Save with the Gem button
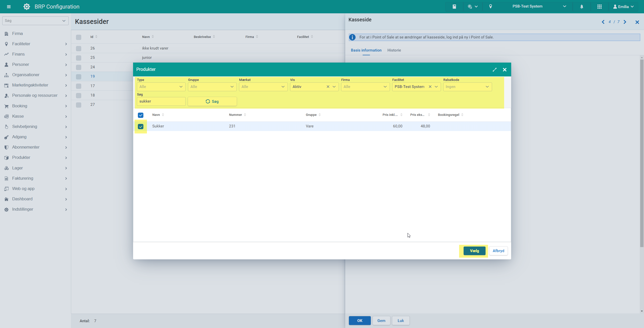This screenshot has height=328, width=644. click(381, 321)
